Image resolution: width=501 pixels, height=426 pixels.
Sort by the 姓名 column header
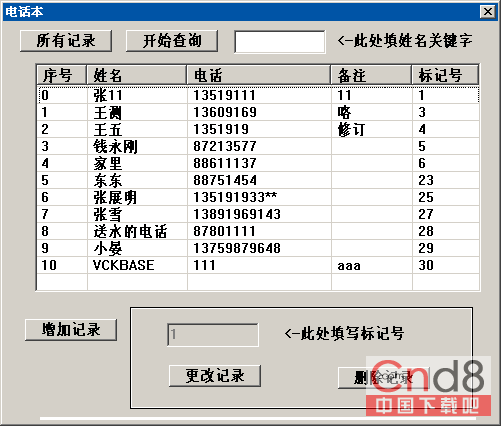point(137,75)
